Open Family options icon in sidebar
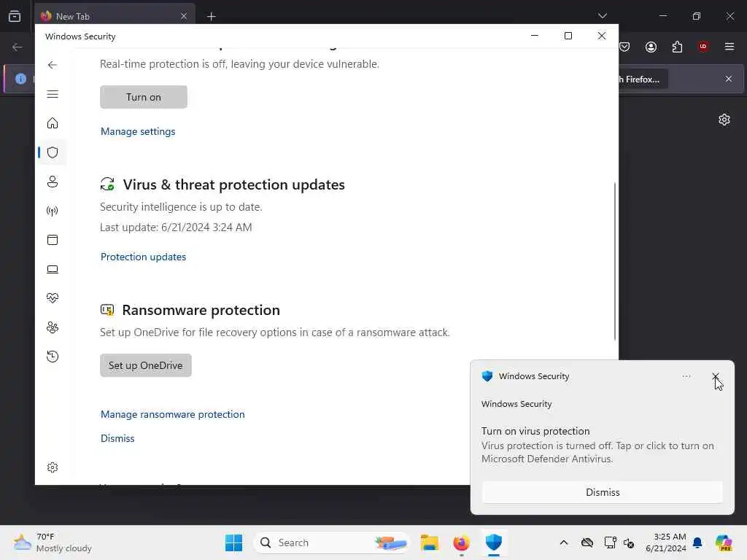This screenshot has height=560, width=747. point(53,327)
